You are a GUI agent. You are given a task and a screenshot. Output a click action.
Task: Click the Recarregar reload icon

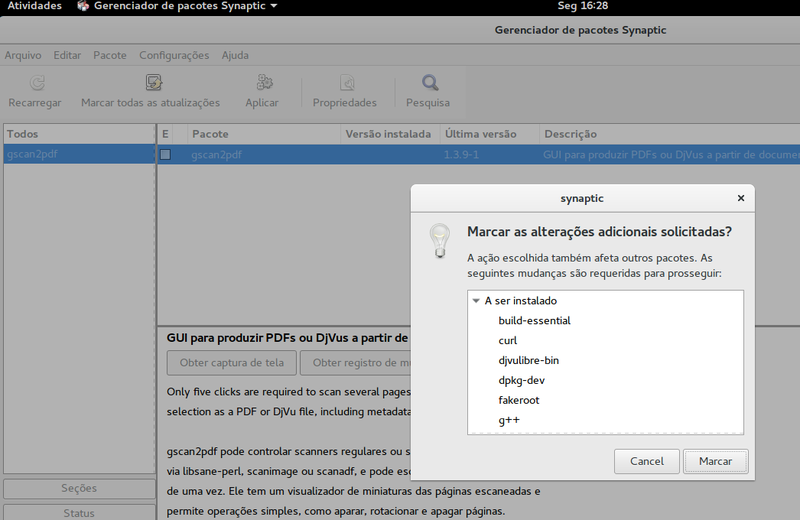click(x=35, y=84)
